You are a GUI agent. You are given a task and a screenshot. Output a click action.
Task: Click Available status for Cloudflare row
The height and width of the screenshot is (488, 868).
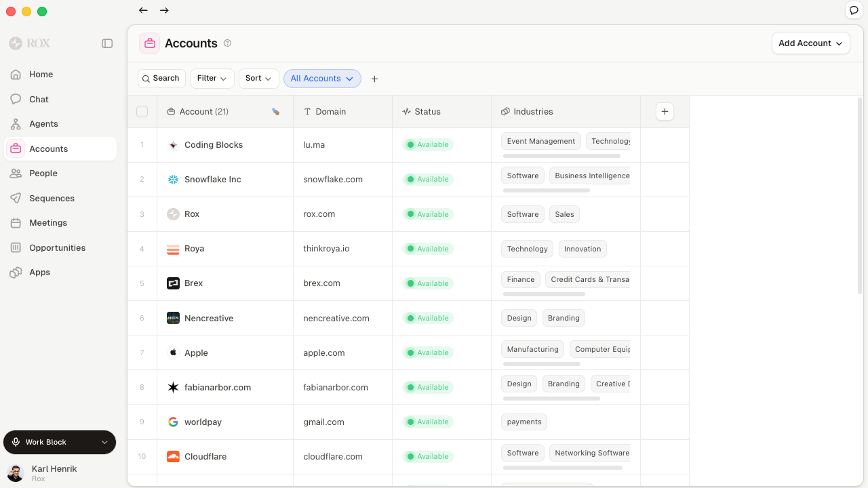tap(427, 456)
